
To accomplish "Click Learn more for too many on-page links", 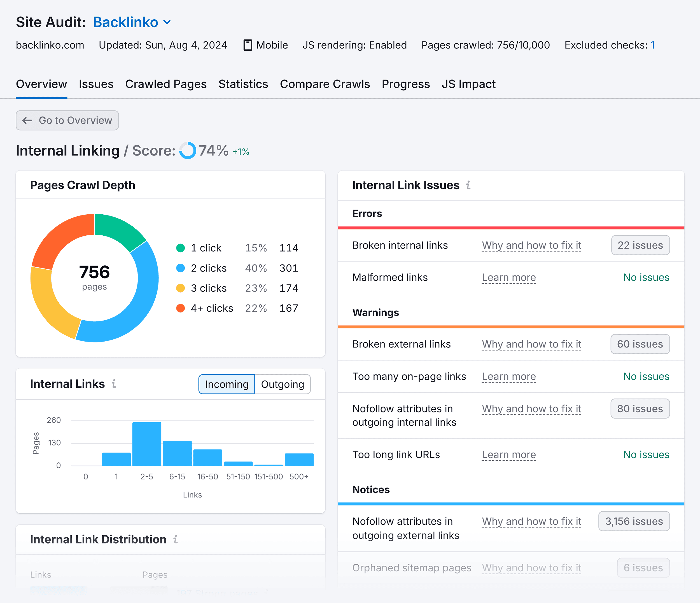I will coord(509,375).
